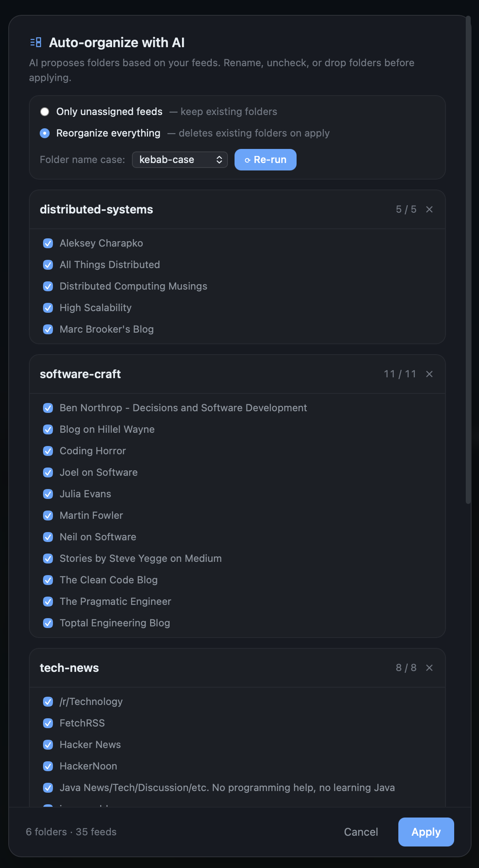Uncheck the Coding Horror feed
Image resolution: width=479 pixels, height=868 pixels.
[48, 451]
